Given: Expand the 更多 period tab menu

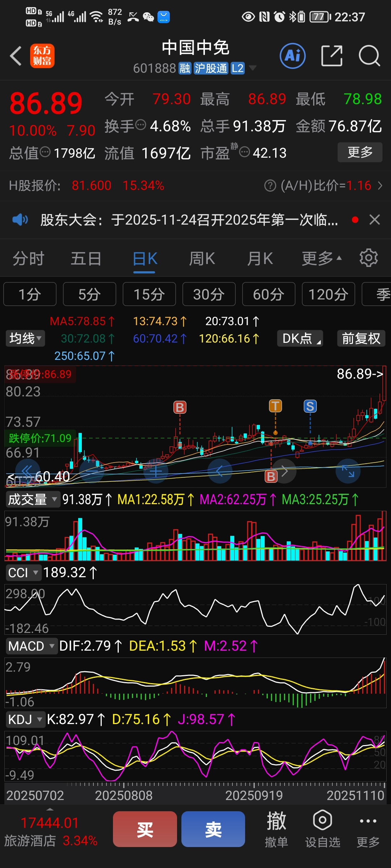Looking at the screenshot, I should 322,259.
